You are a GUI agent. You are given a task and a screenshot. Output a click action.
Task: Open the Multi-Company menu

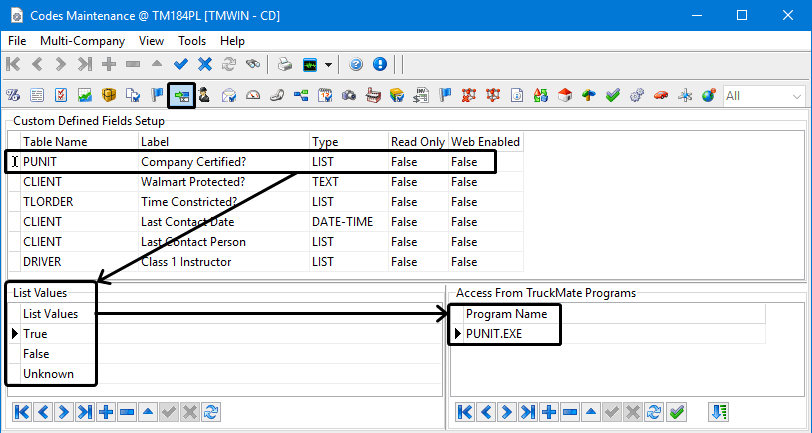point(82,41)
